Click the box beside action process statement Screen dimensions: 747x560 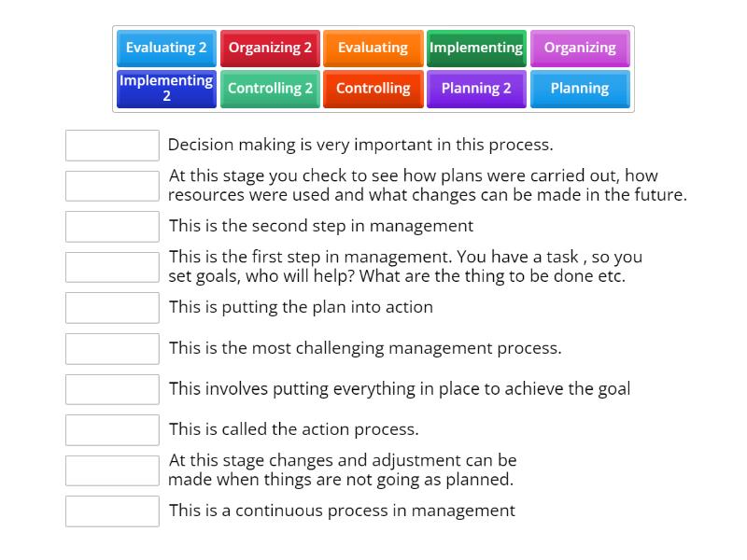(x=112, y=429)
